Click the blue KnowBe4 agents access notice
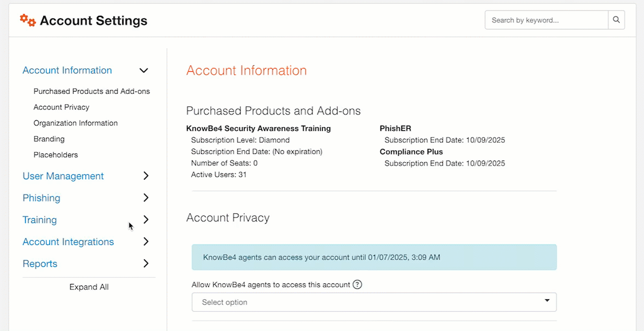 (374, 258)
